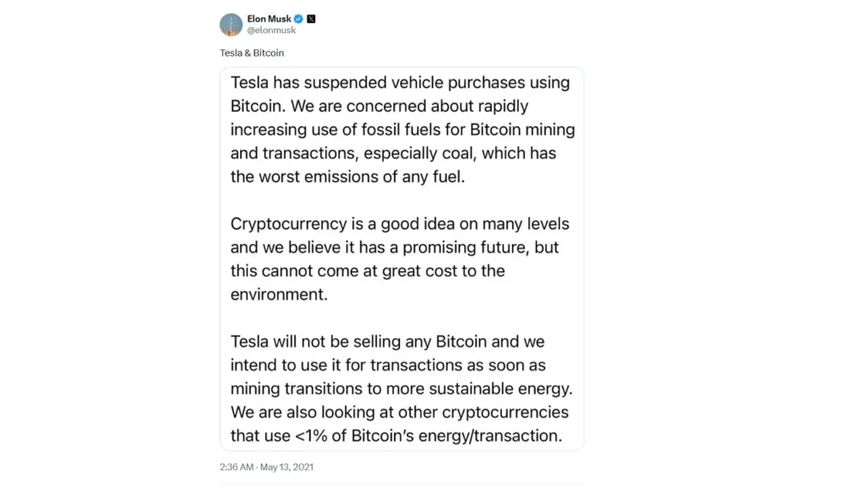Click the 'May 13, 2021' post date
This screenshot has height=488, width=868.
[x=287, y=467]
